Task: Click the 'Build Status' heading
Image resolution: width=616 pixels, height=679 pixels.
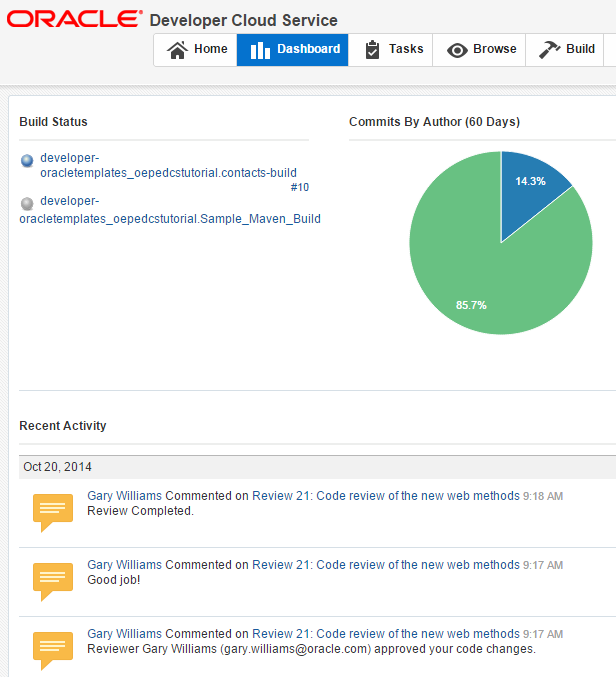Action: pos(53,122)
